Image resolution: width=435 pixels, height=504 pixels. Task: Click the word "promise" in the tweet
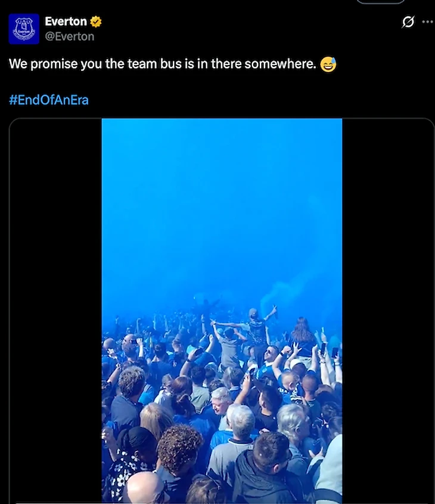[x=54, y=64]
